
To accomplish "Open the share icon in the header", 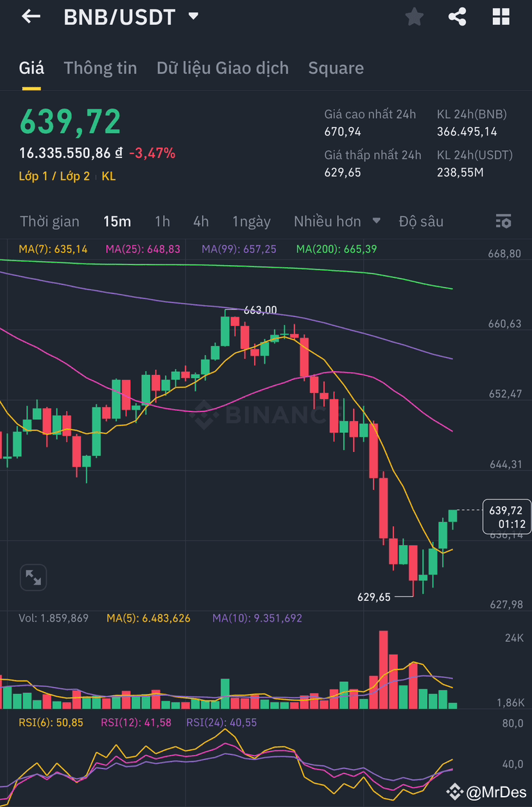I will tap(457, 16).
